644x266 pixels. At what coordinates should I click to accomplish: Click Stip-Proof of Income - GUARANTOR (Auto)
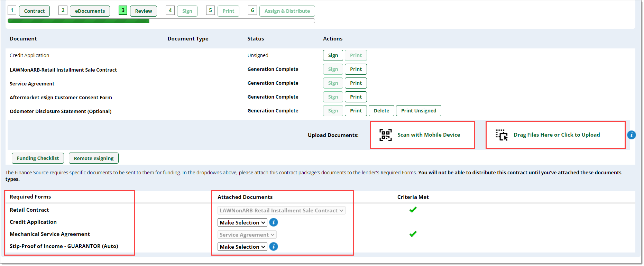[64, 246]
